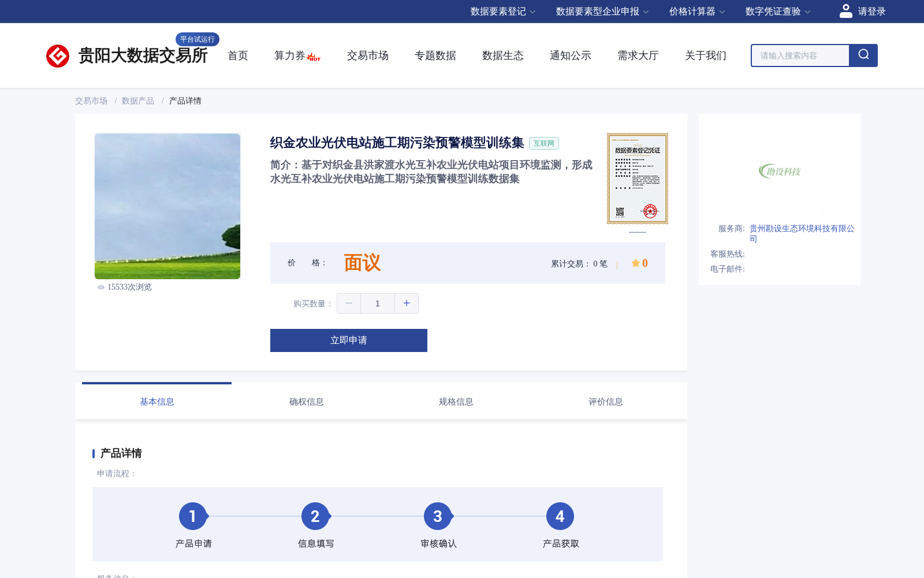Click the 申请流程 label
This screenshot has width=924, height=578.
click(x=117, y=473)
